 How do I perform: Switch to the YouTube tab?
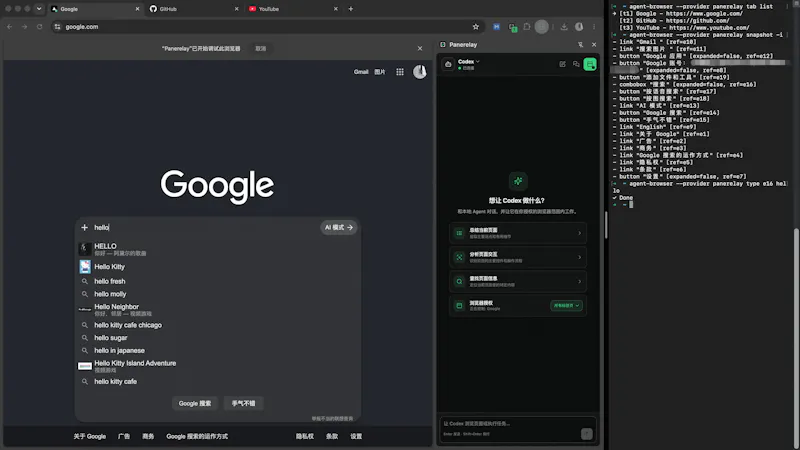point(293,9)
